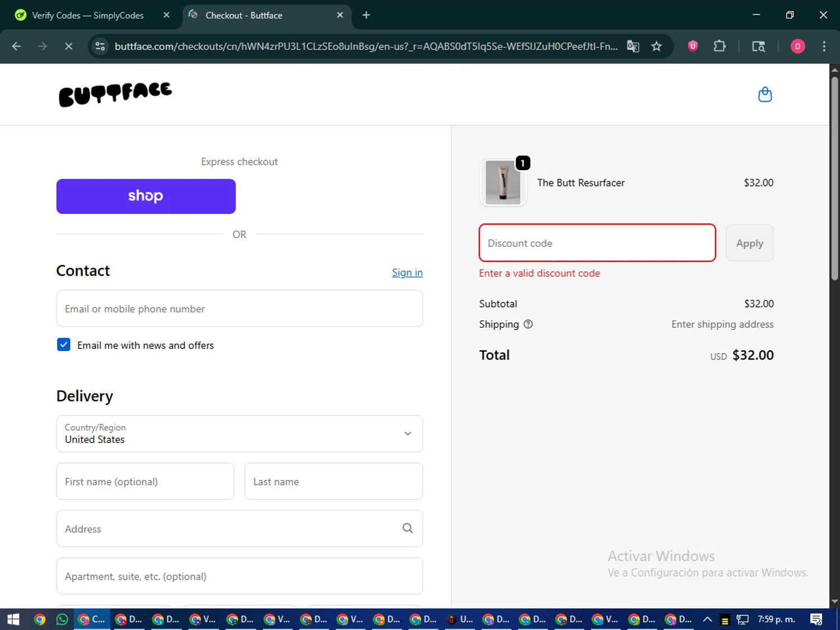Viewport: 840px width, 630px height.
Task: Close the Verify Codes — SimplyCodes tab
Action: [x=166, y=15]
